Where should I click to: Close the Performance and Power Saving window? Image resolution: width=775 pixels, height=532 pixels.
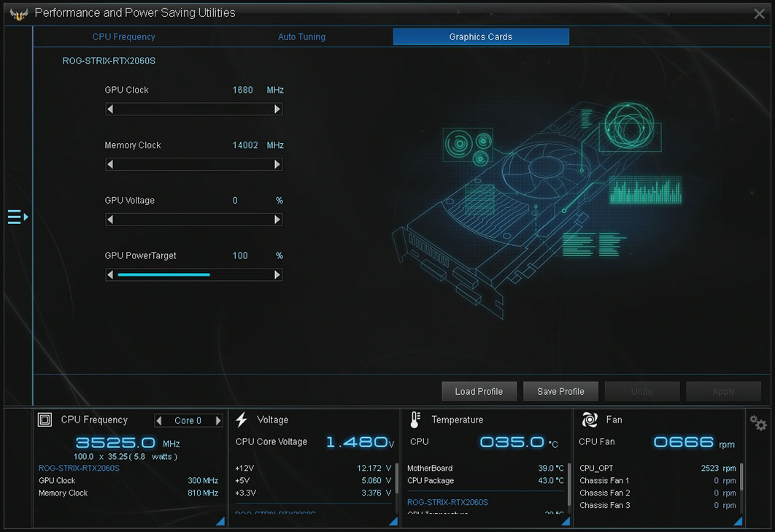tap(759, 14)
